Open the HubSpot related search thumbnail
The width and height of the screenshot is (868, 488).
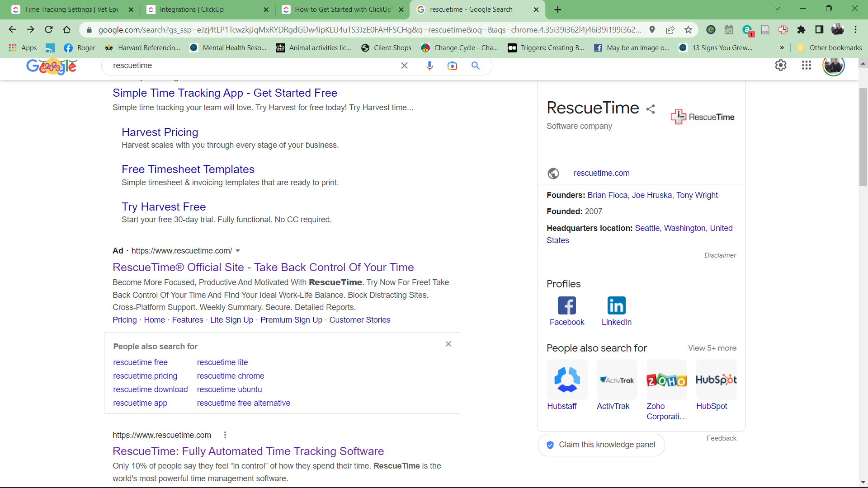(x=716, y=380)
